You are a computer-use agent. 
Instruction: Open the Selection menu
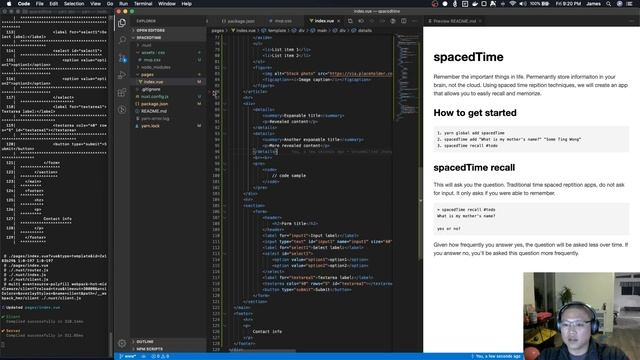pyautogui.click(x=74, y=4)
